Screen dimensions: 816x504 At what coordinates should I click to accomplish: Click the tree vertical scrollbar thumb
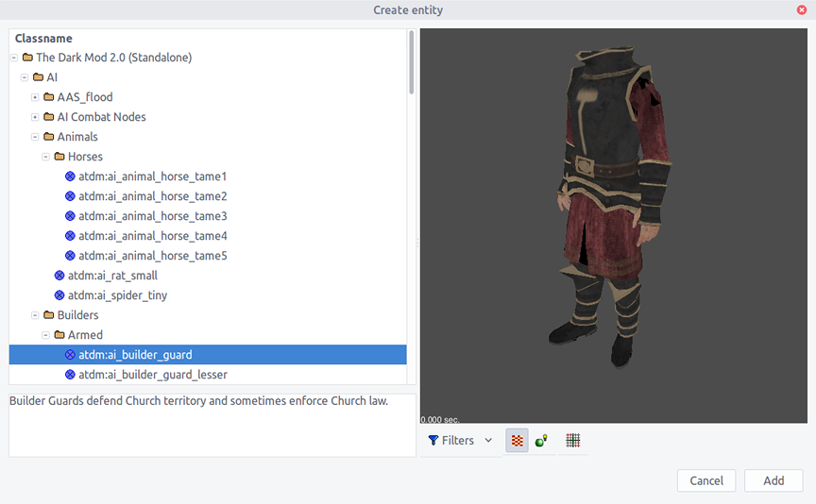411,62
